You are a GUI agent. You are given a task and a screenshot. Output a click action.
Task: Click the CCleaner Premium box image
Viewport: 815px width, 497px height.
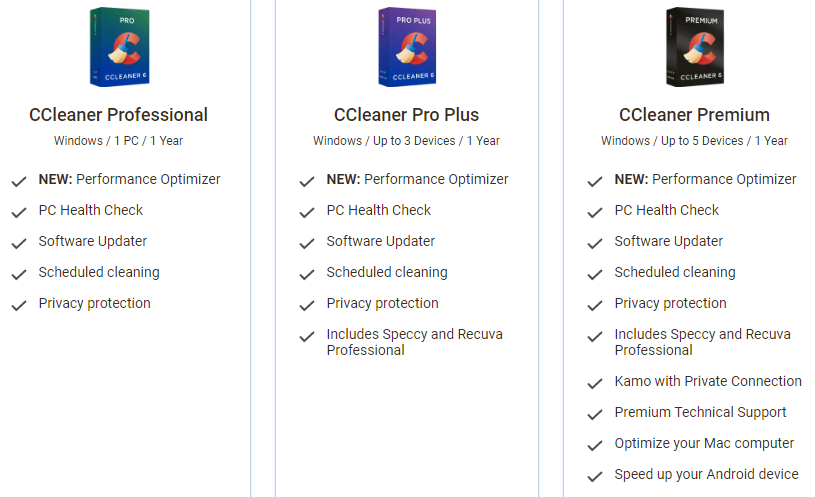pyautogui.click(x=694, y=47)
